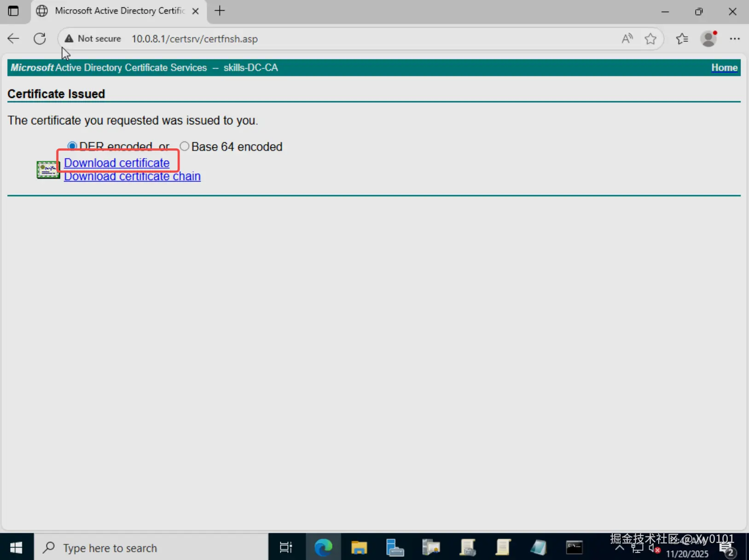Restore down the browser window

699,11
